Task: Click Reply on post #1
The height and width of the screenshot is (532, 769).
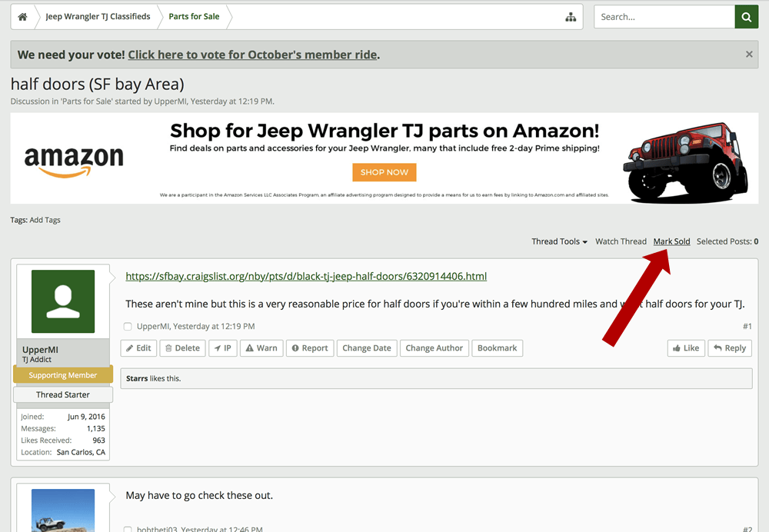Action: [x=730, y=348]
